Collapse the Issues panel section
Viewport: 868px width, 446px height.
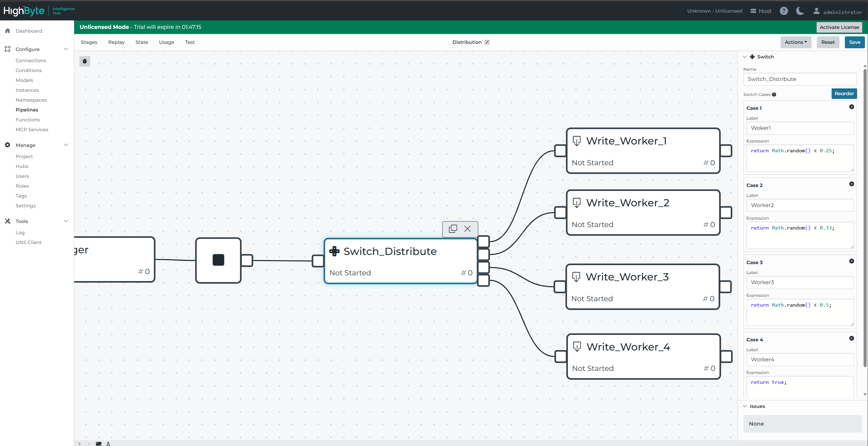[x=745, y=406]
